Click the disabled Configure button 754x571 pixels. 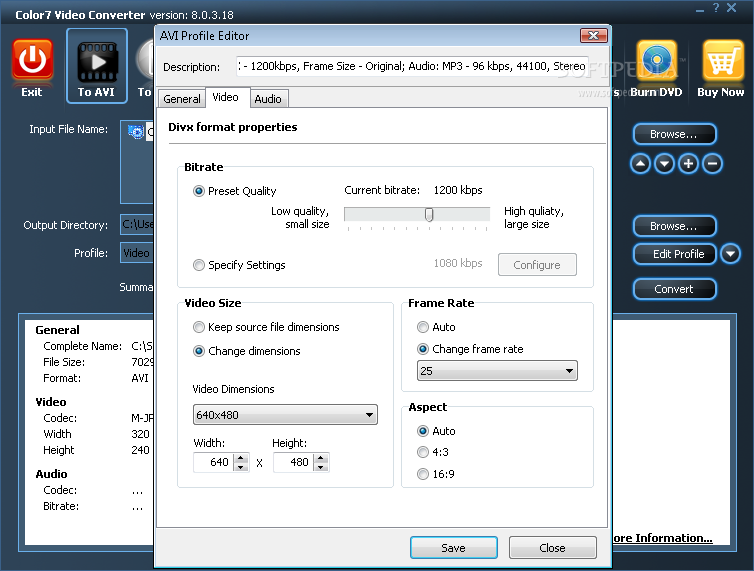537,265
